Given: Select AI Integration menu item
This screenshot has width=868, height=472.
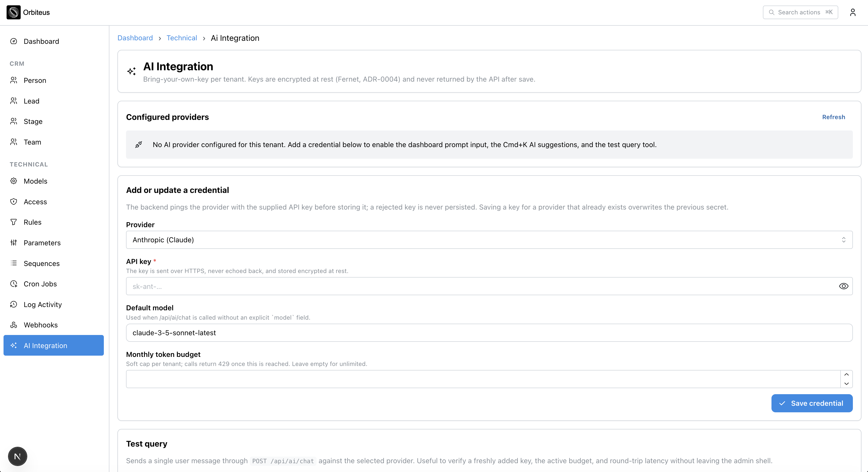Looking at the screenshot, I should tap(54, 345).
